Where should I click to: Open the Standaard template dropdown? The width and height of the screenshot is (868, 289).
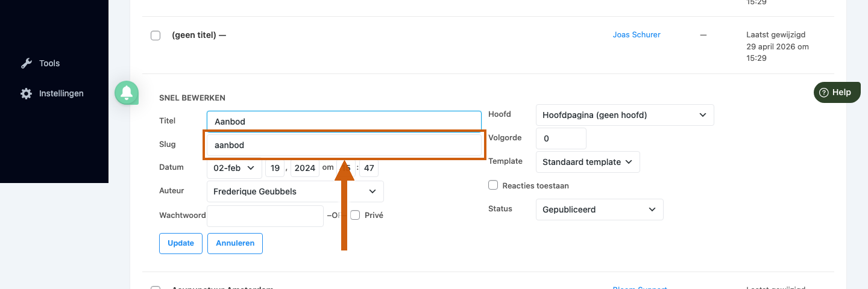coord(588,162)
